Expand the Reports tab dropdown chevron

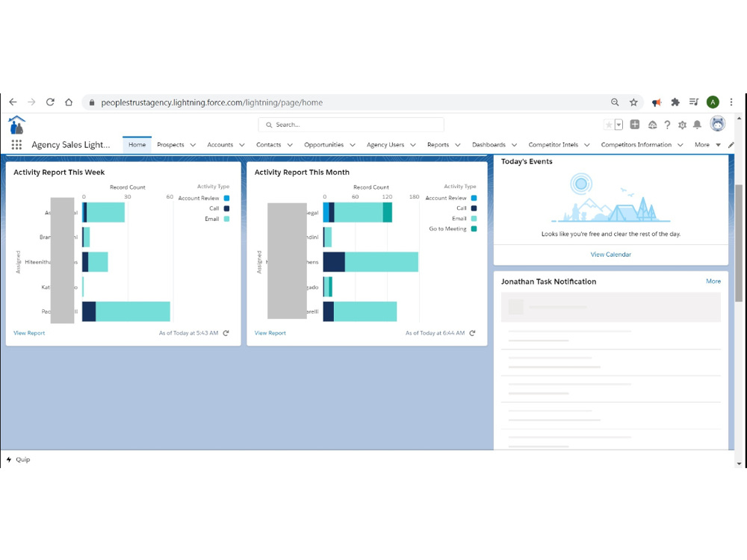(458, 146)
